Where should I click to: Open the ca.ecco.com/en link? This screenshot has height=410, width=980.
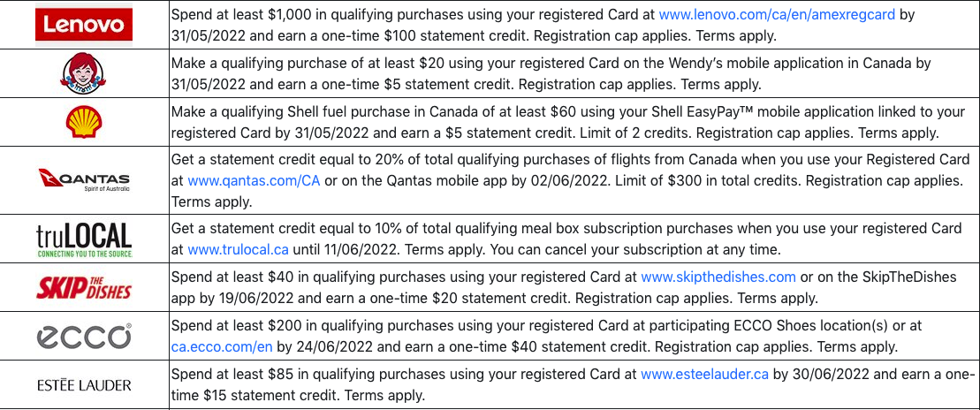pos(222,346)
